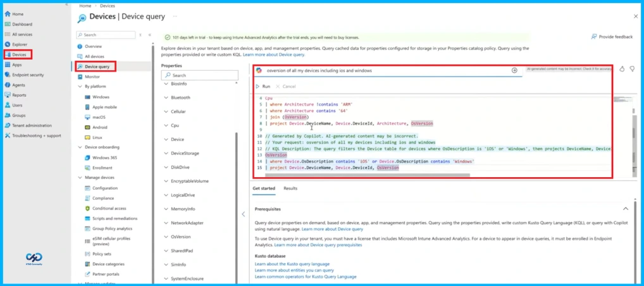Select Device query menu item
The height and width of the screenshot is (286, 644).
96,66
